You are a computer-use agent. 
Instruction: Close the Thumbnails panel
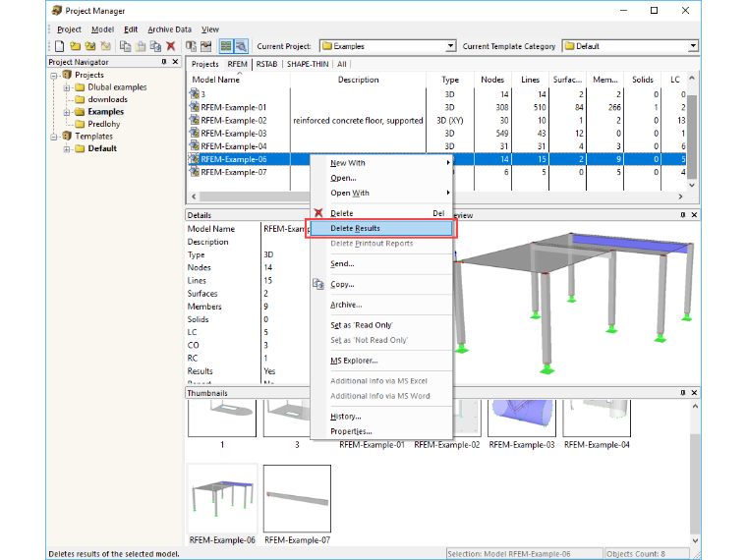click(x=694, y=393)
